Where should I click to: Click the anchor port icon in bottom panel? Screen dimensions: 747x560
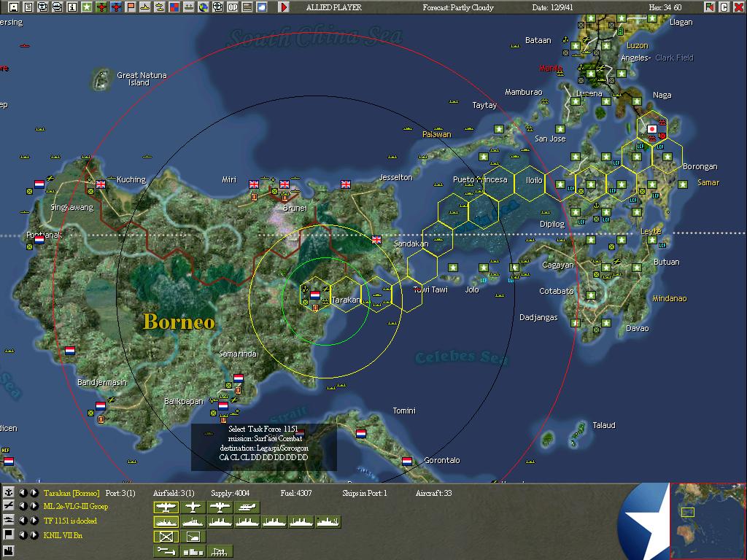pyautogui.click(x=8, y=492)
